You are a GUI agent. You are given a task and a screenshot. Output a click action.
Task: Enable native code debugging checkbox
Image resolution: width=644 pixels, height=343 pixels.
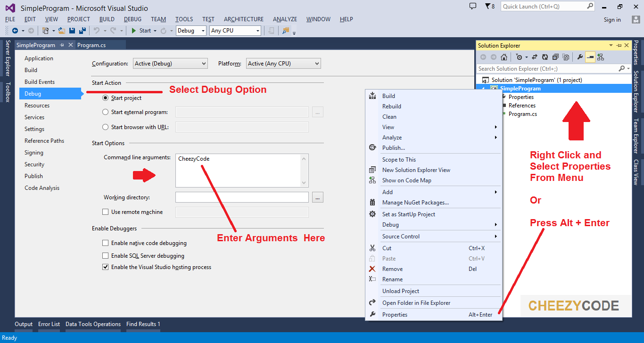pos(105,243)
